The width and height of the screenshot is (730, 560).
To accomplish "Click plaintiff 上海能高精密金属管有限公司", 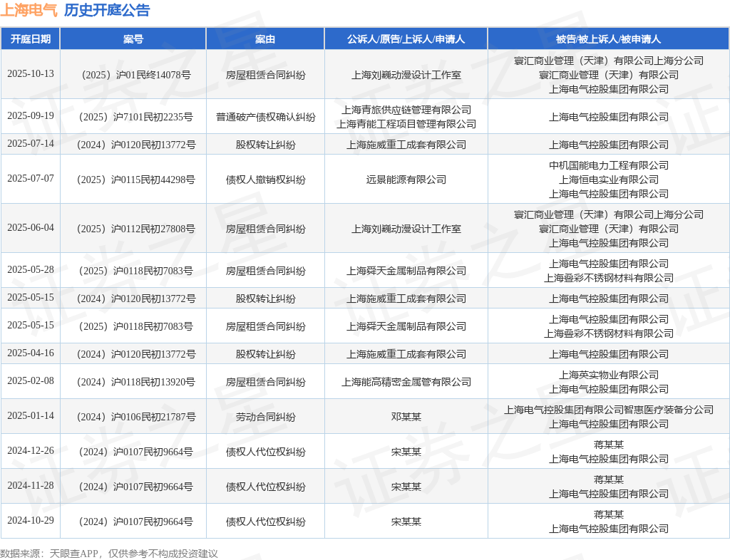I will tap(406, 383).
